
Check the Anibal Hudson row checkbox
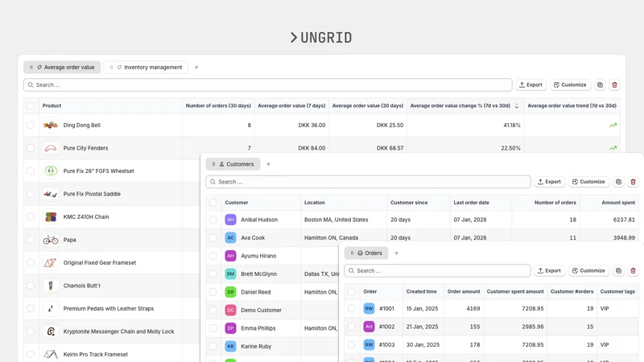(213, 220)
